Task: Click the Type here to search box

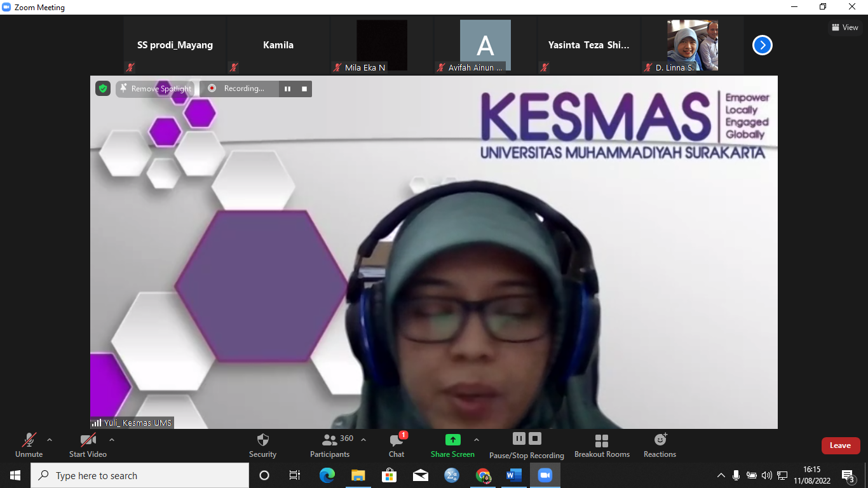Action: point(140,475)
